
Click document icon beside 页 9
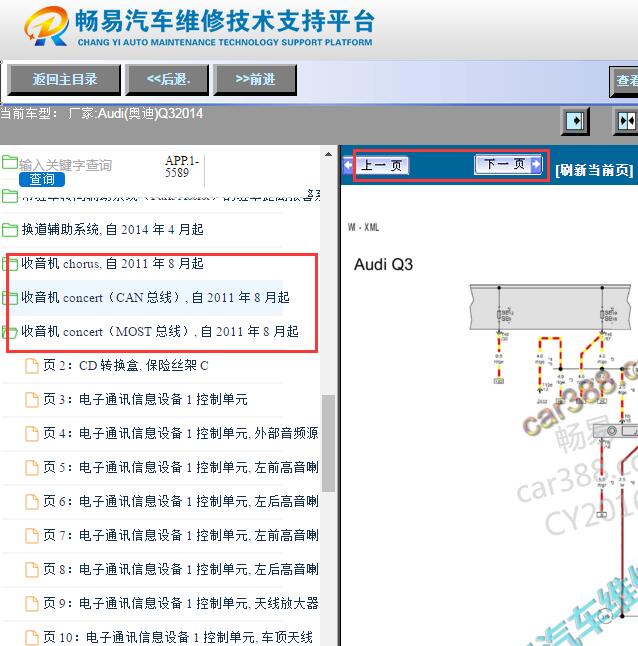[x=32, y=604]
